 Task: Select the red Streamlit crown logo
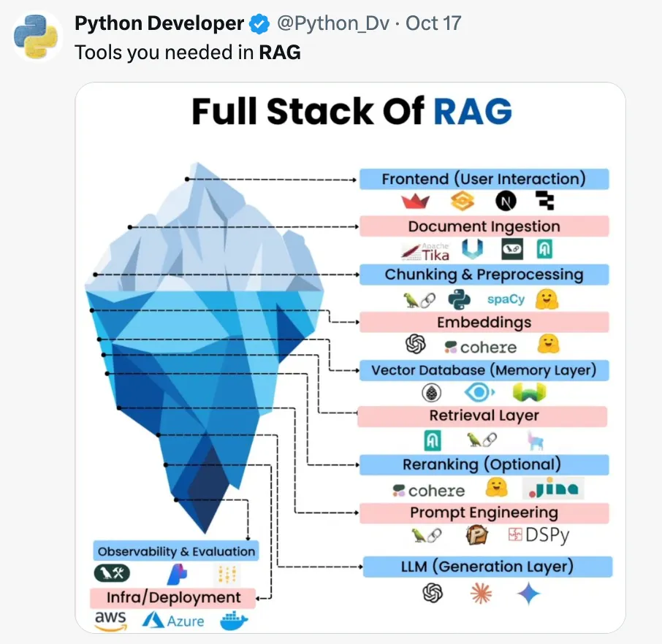pyautogui.click(x=416, y=202)
